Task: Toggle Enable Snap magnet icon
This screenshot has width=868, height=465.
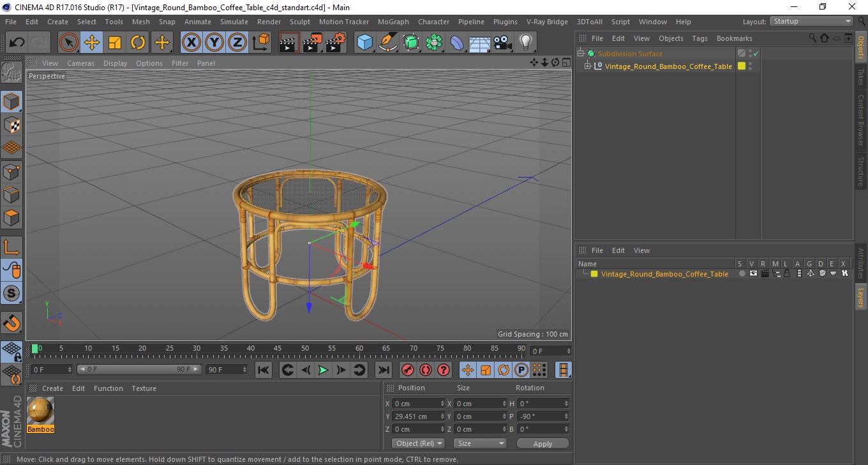Action: (x=11, y=323)
